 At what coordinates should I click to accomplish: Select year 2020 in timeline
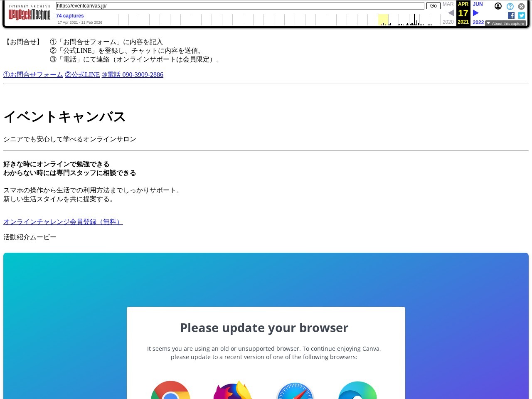click(x=448, y=22)
